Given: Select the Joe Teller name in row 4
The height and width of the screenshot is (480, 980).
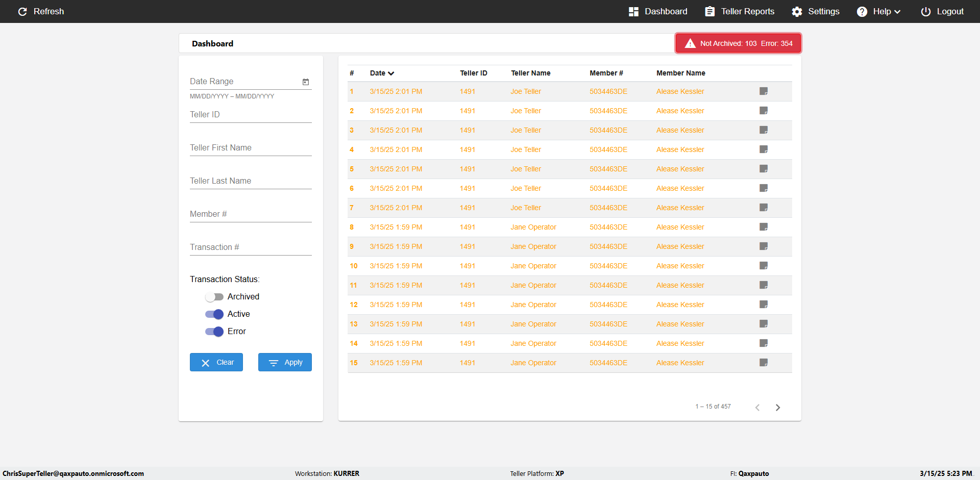Looking at the screenshot, I should [526, 149].
